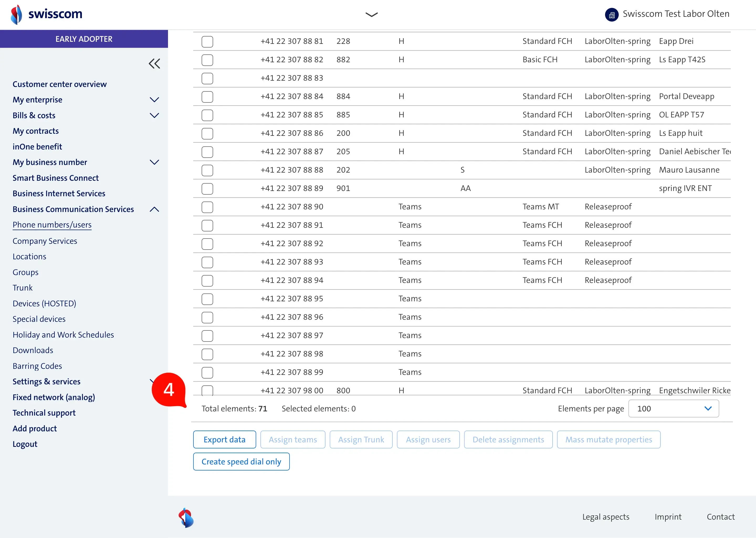Collapse Business Communication Services section
Image resolution: width=756 pixels, height=538 pixels.
click(x=154, y=209)
